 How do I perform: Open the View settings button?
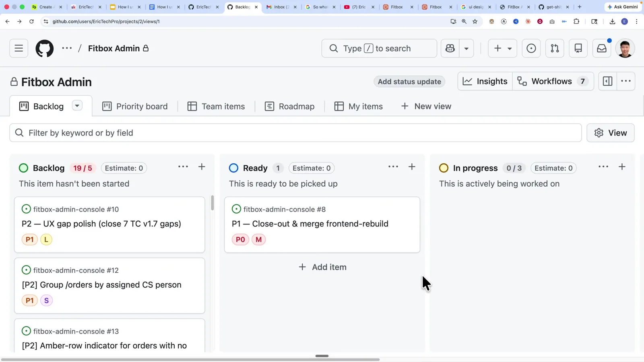[x=611, y=133]
